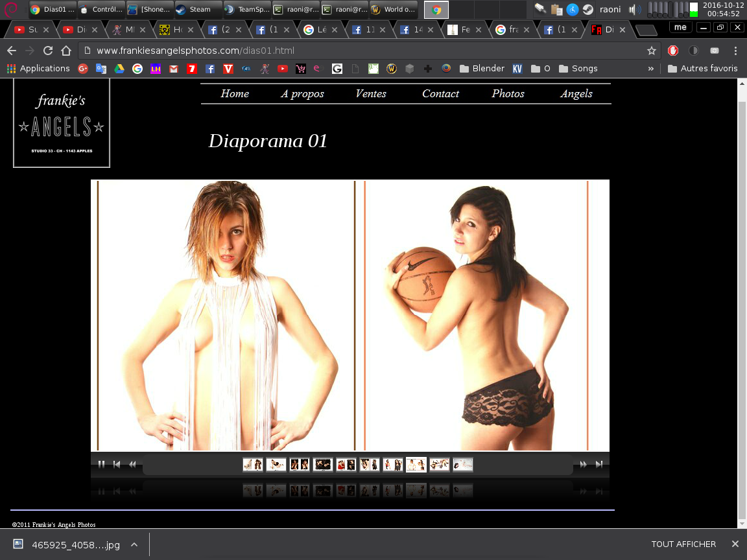Click the Applications bookmarks shortcut
This screenshot has width=747, height=560.
click(x=38, y=69)
